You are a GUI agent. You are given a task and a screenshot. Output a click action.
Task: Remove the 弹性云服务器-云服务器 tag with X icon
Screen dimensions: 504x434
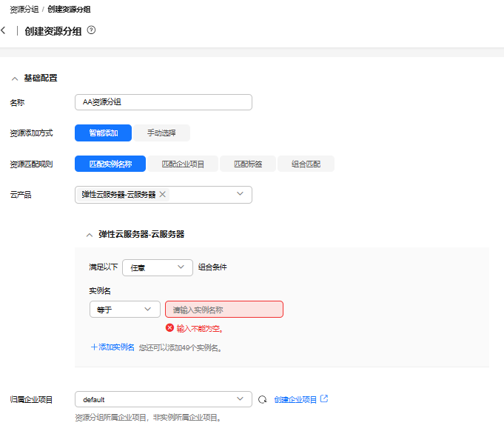163,194
